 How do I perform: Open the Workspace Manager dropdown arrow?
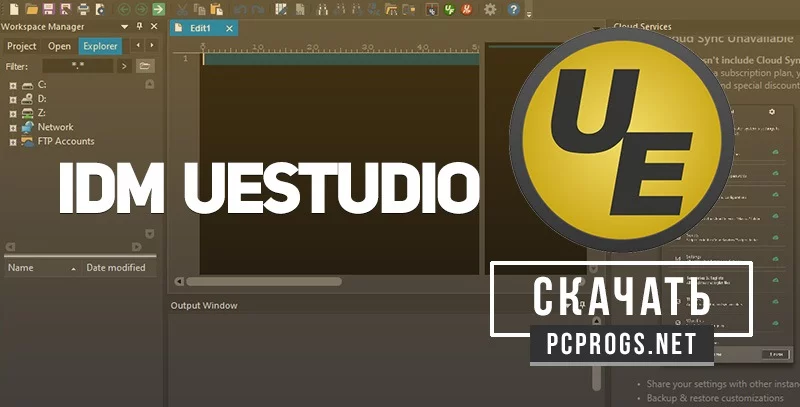click(124, 27)
